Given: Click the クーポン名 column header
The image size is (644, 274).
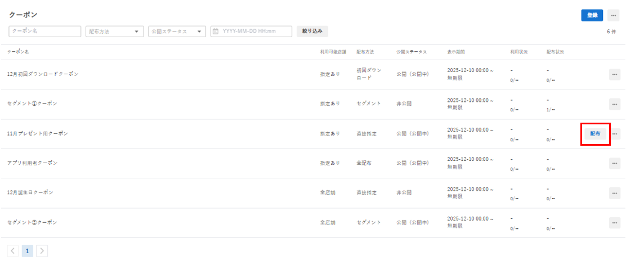Looking at the screenshot, I should pos(18,52).
